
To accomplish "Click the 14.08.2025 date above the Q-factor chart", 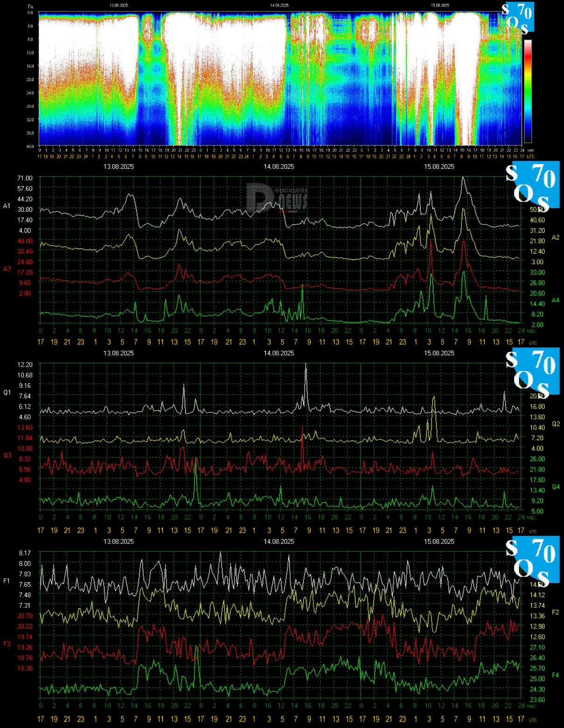I will click(x=279, y=353).
